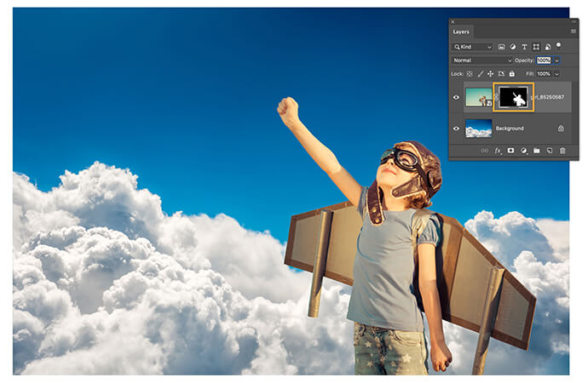Image resolution: width=588 pixels, height=383 pixels.
Task: Click Background layer lock icon
Action: coord(561,129)
